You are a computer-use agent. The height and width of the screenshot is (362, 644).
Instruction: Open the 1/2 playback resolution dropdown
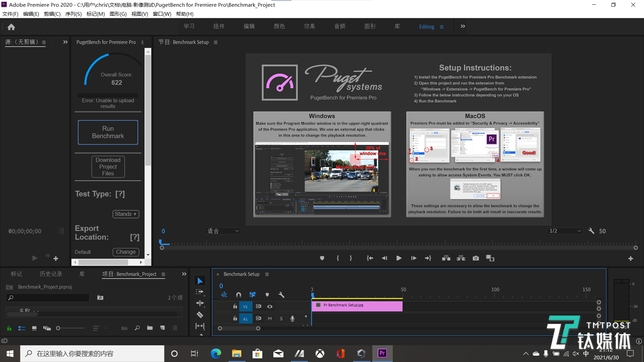[x=565, y=231]
